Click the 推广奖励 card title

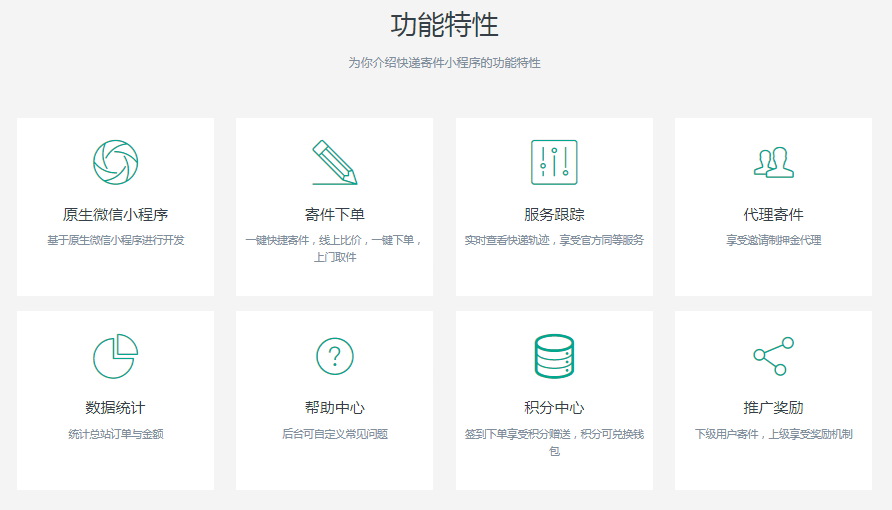[x=773, y=408]
